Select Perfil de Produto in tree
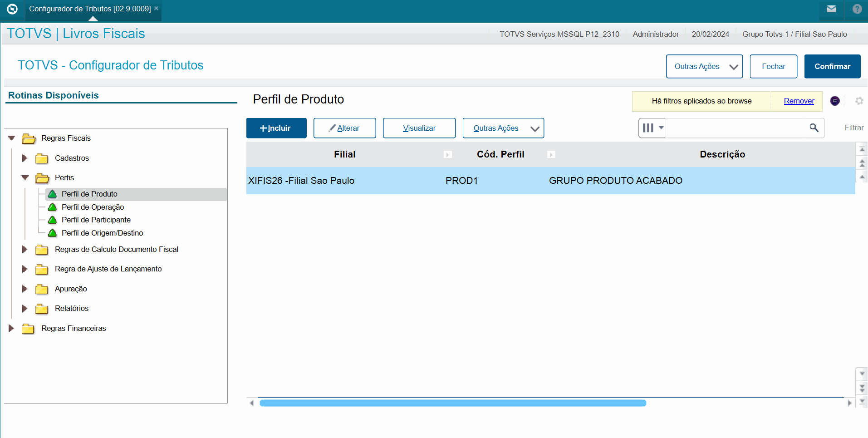Image resolution: width=868 pixels, height=438 pixels. [x=89, y=194]
